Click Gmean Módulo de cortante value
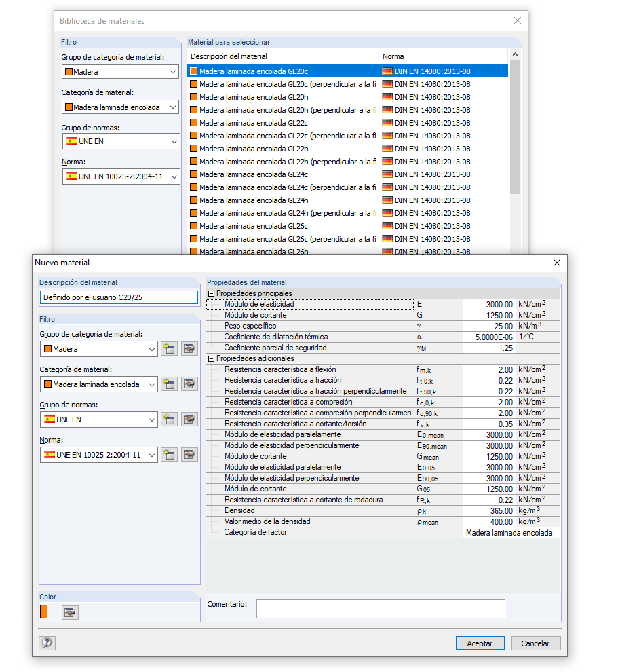This screenshot has height=672, width=620. 489,456
